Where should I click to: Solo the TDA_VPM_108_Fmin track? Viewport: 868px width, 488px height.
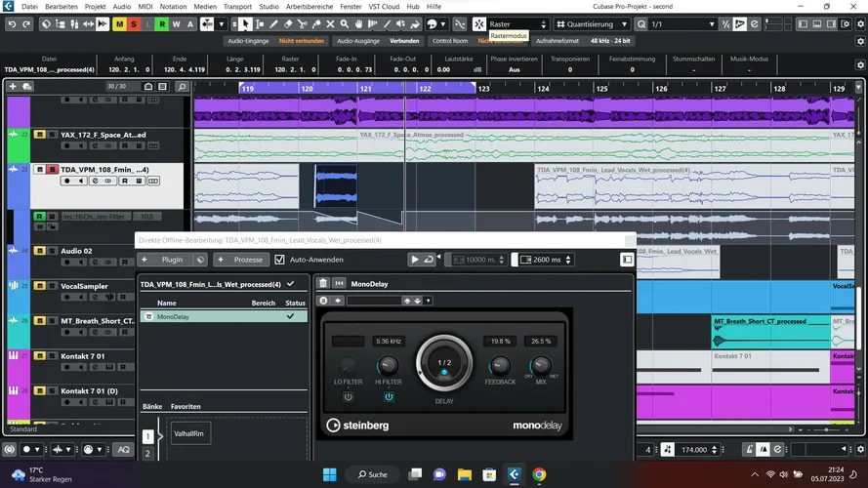52,169
